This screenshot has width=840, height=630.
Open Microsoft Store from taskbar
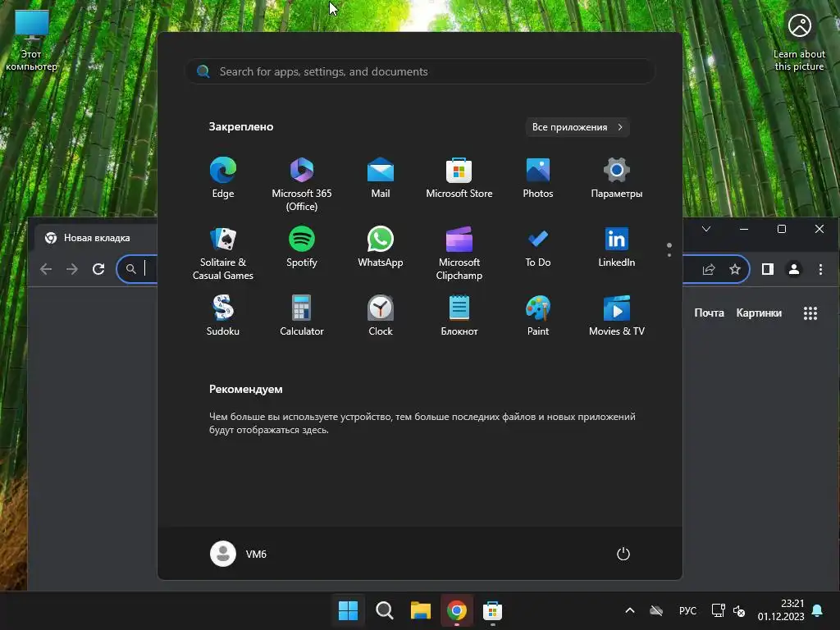click(x=492, y=610)
